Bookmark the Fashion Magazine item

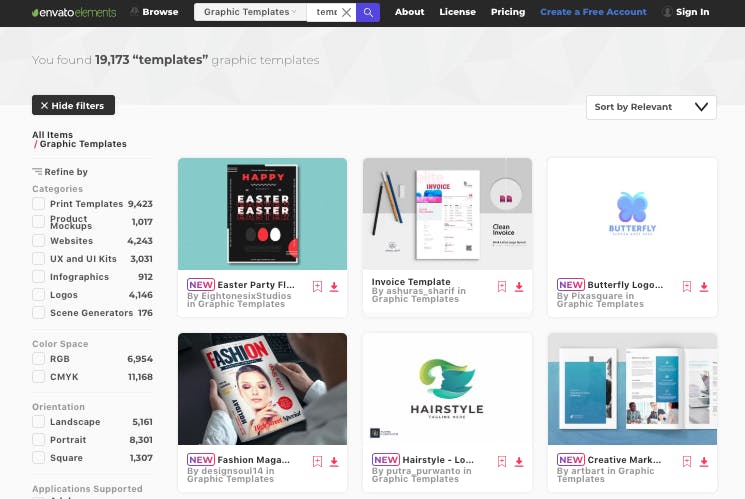[317, 461]
